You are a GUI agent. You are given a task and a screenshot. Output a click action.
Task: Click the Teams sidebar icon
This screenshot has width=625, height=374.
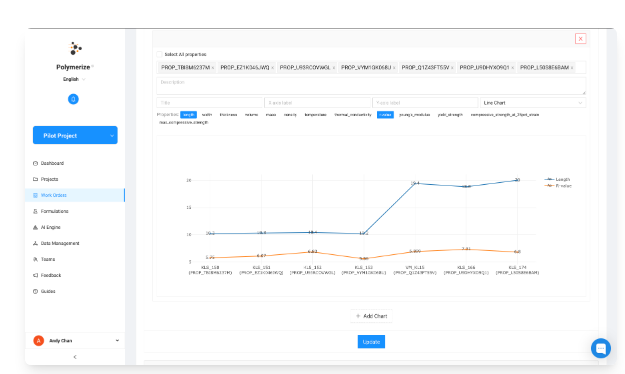(35, 259)
